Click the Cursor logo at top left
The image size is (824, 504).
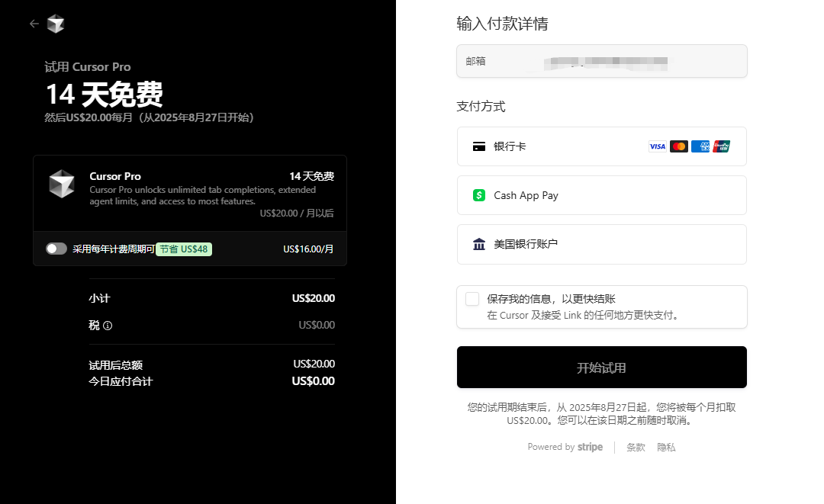click(56, 24)
